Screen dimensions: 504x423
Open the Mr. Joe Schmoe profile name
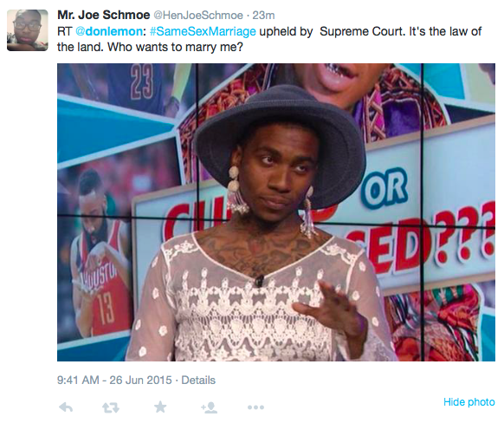click(104, 15)
